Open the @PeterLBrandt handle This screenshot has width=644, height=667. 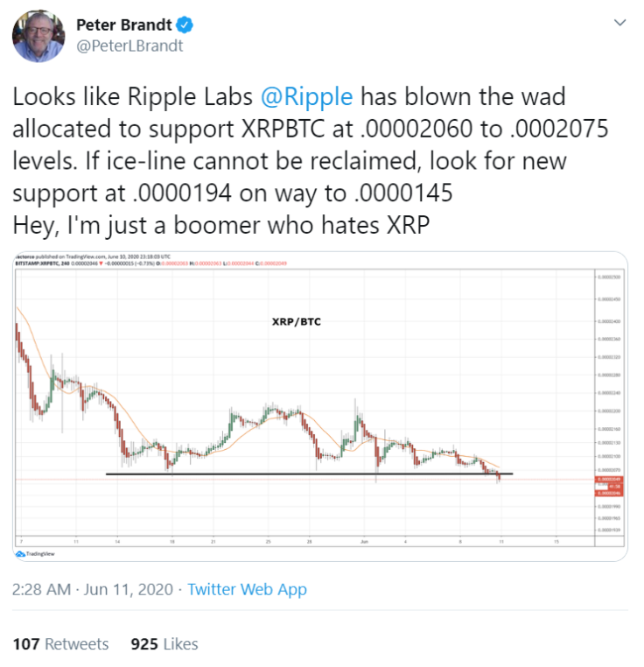tap(129, 46)
